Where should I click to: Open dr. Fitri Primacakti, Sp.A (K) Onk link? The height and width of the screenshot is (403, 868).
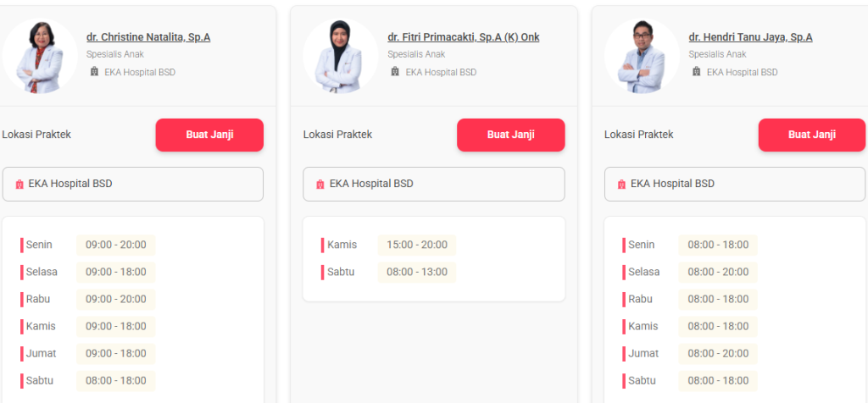[464, 37]
